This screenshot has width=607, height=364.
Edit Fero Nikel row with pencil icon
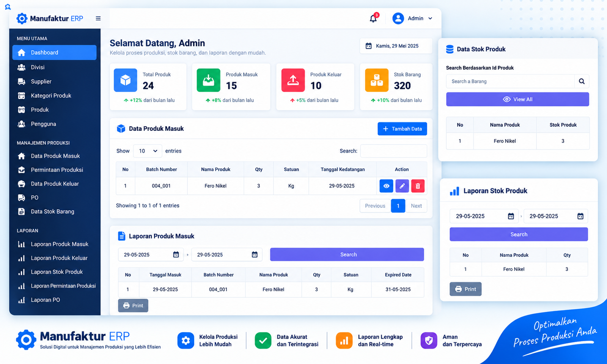click(402, 186)
